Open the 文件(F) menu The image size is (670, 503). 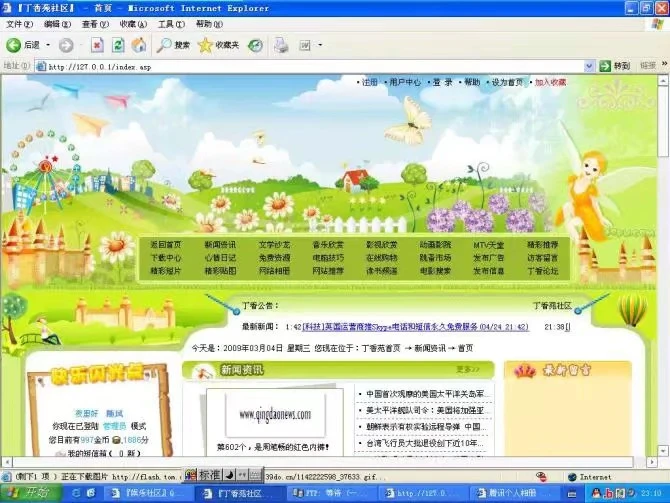(19, 24)
